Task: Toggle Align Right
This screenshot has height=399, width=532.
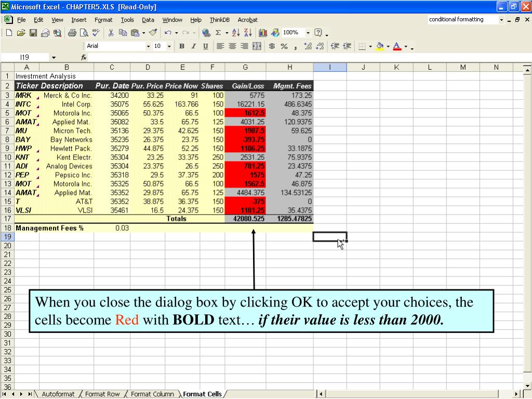Action: [x=244, y=46]
